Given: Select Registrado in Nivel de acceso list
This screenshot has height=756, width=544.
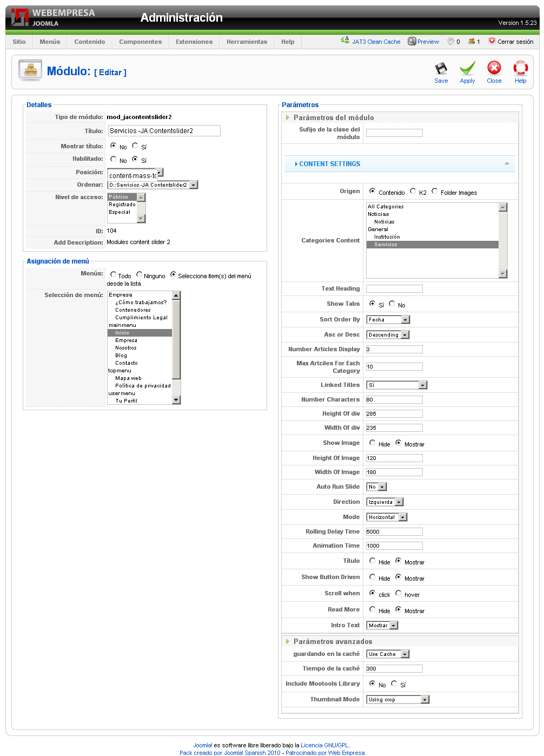Looking at the screenshot, I should (122, 205).
